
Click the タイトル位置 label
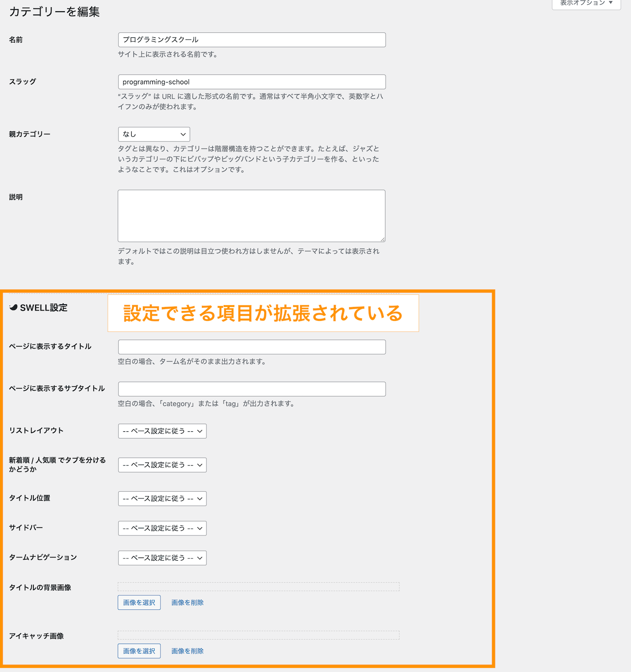30,498
